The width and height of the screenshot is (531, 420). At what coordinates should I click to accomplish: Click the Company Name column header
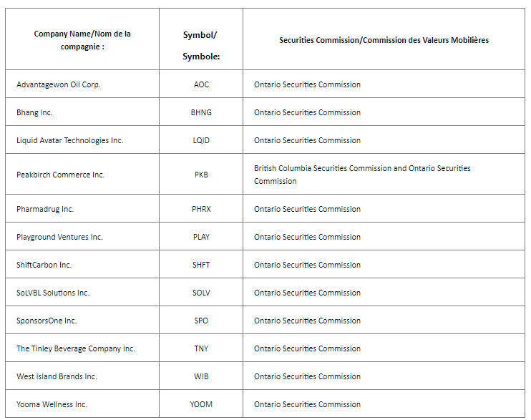click(82, 39)
